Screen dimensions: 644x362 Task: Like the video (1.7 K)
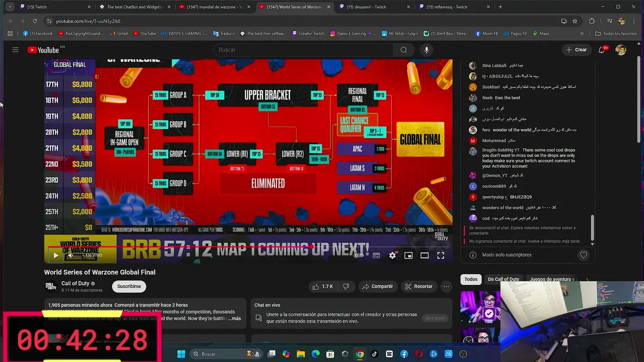click(323, 287)
